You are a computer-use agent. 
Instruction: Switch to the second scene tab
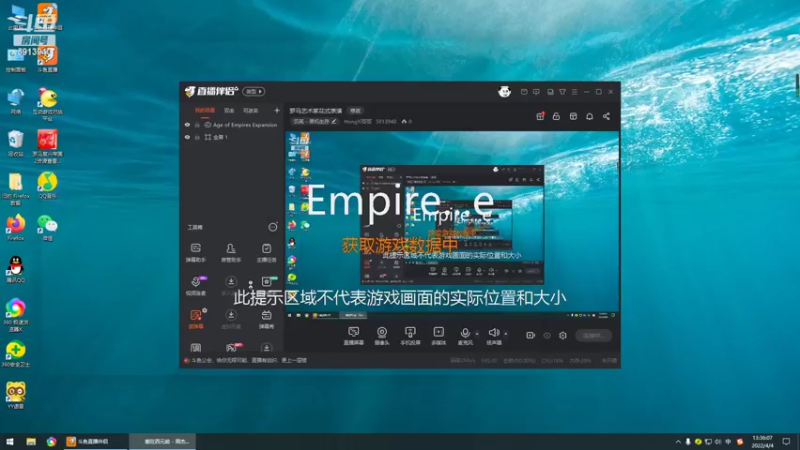[229, 111]
